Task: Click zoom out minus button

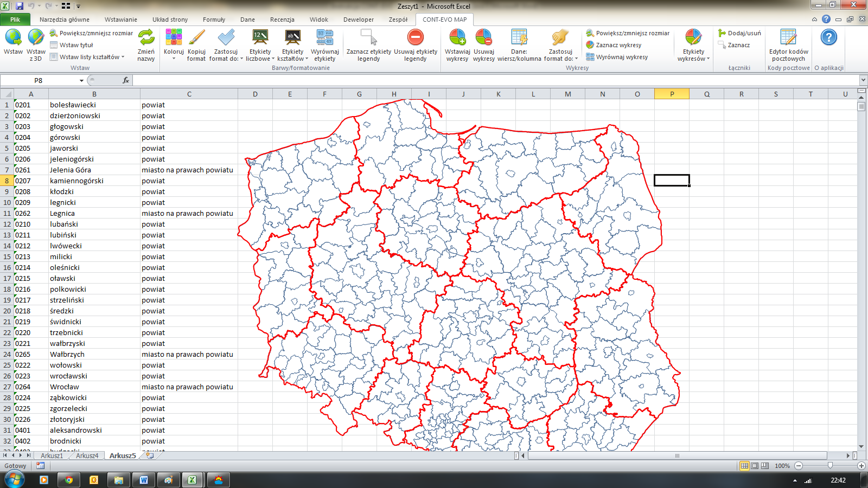Action: [x=799, y=466]
